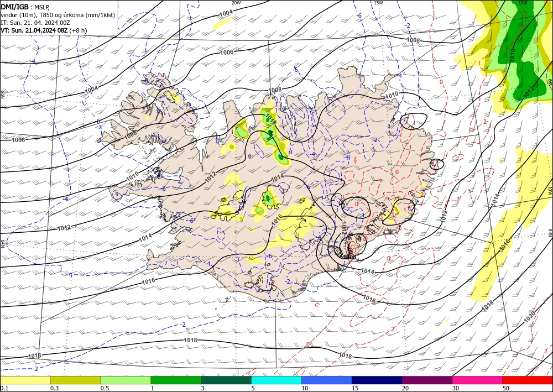Select the 'VT: Sun. 21.04.2024 08Z (+8 h)' line

(x=44, y=30)
